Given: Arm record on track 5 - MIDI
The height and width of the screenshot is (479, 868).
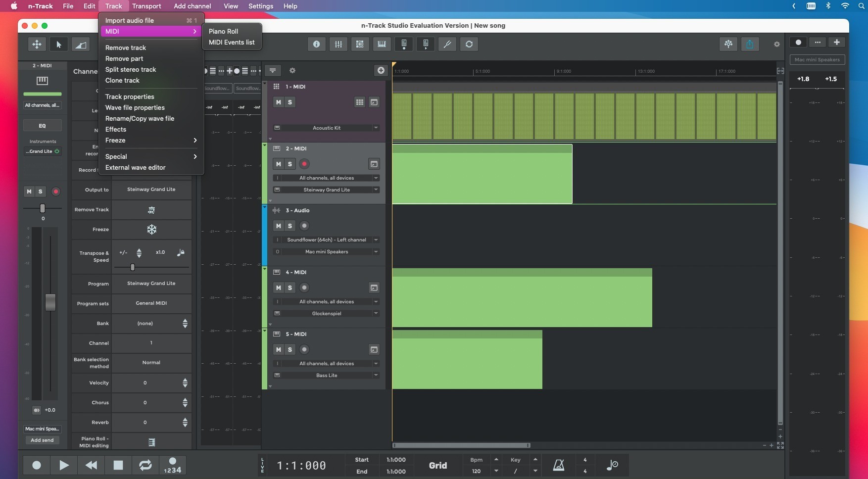Looking at the screenshot, I should [304, 349].
